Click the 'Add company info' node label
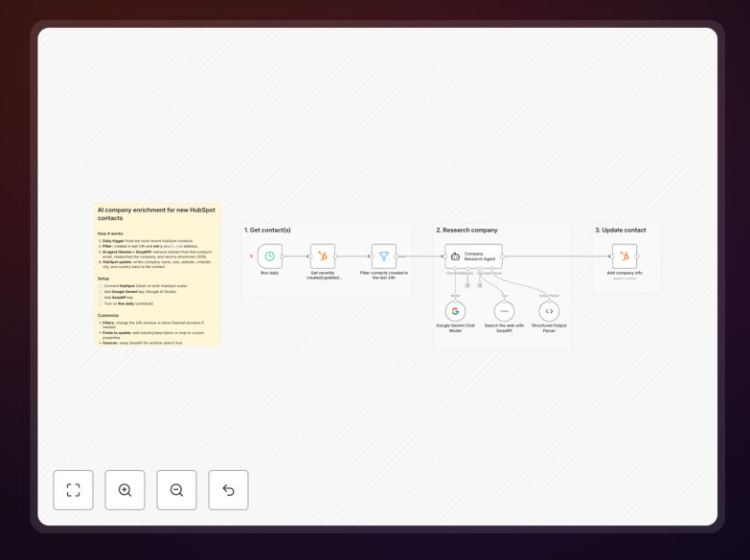The image size is (750, 560). click(625, 273)
